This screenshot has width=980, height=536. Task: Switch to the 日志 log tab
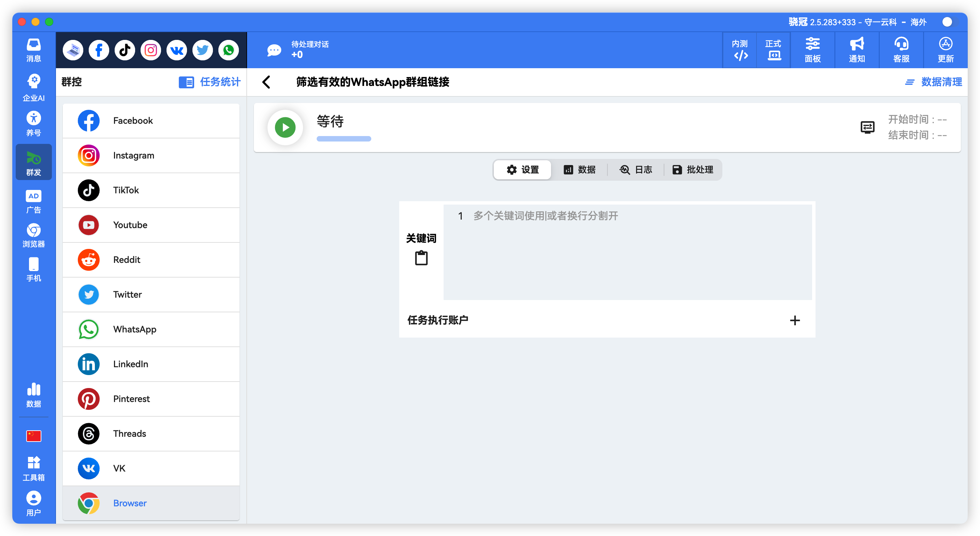coord(636,169)
